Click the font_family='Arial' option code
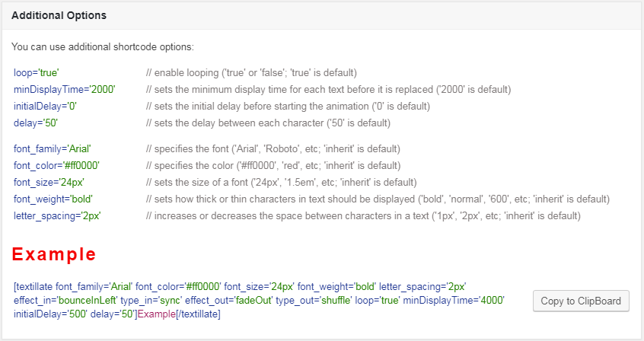 click(53, 148)
